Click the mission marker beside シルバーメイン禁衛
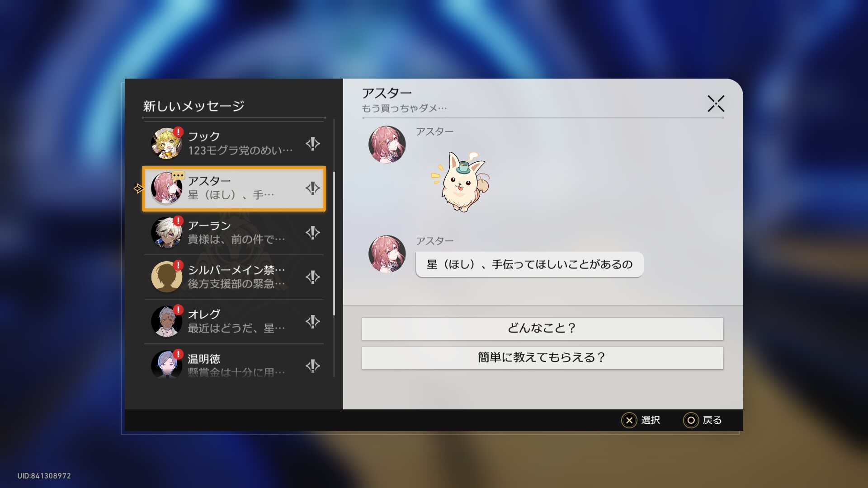 click(x=312, y=277)
